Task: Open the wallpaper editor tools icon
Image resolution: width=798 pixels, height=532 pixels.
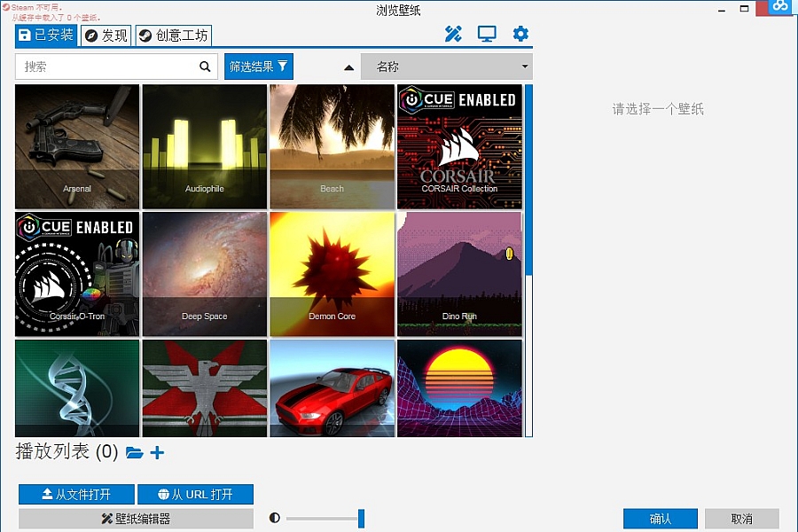Action: click(x=453, y=34)
